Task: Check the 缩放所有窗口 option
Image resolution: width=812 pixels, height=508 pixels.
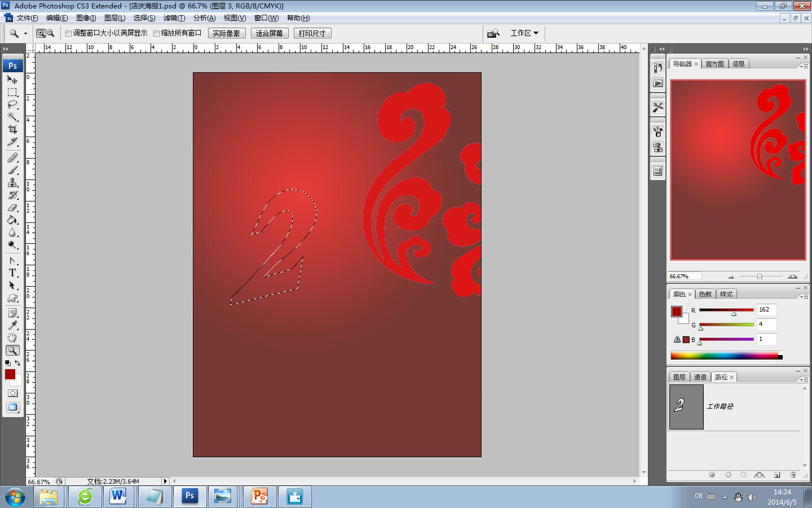Action: click(157, 33)
